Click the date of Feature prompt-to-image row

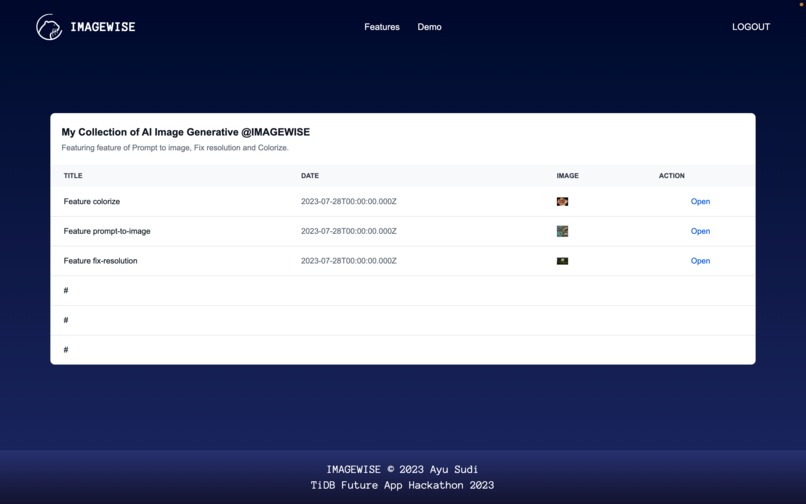click(x=349, y=231)
